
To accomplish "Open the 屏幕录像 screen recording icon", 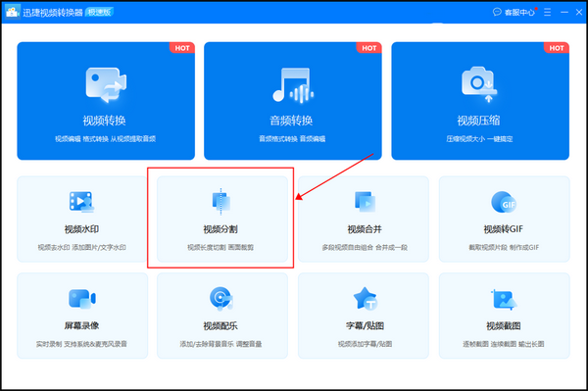I will pos(81,299).
